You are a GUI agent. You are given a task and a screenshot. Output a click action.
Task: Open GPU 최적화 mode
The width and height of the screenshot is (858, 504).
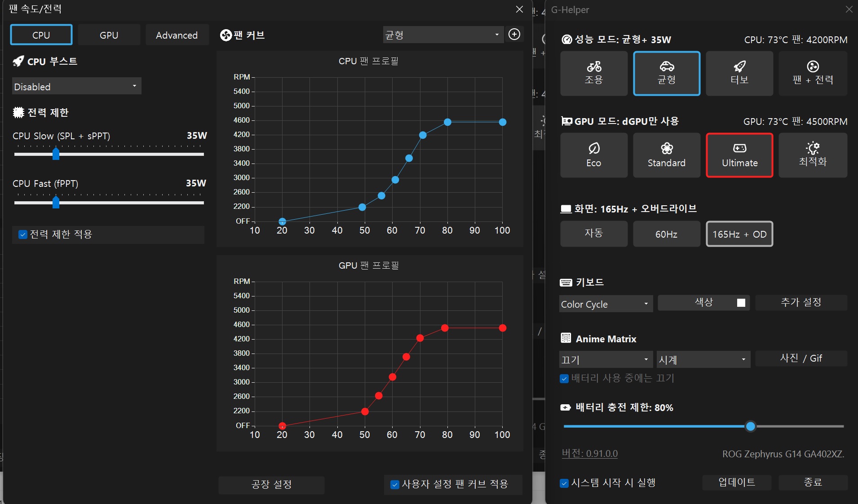point(812,155)
